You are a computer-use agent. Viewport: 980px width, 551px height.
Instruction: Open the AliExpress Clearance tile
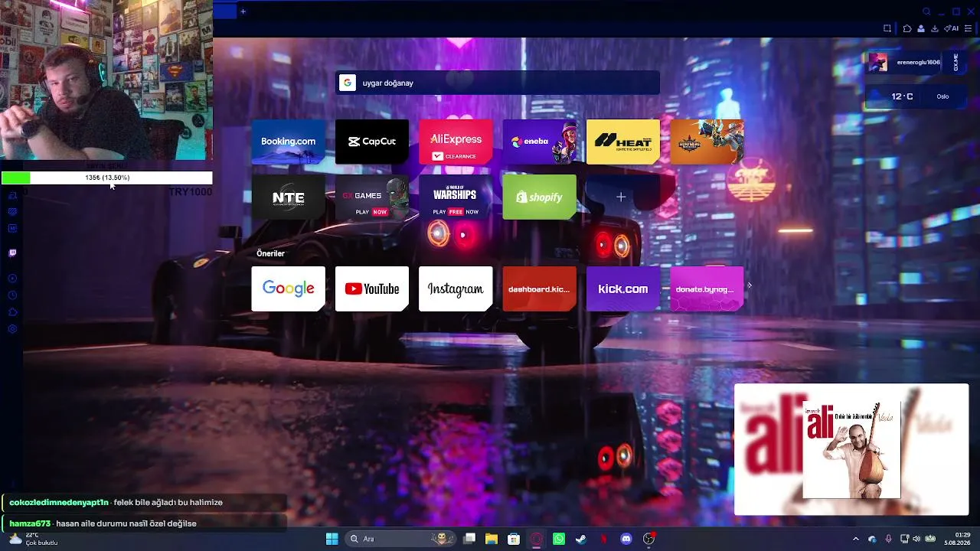456,142
